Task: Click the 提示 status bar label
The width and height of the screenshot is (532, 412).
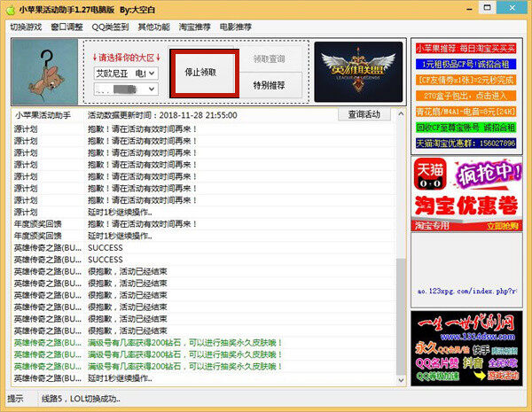Action: (15, 399)
